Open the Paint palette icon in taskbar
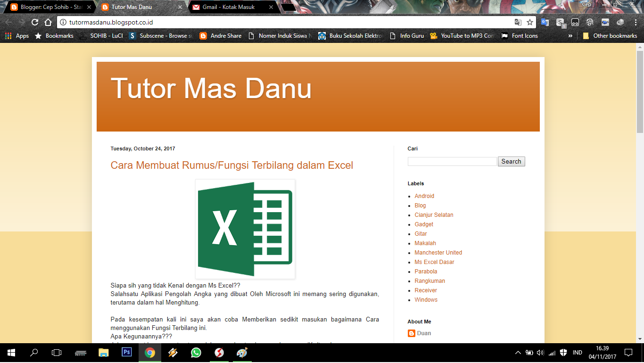Viewport: 644px width, 363px height. pyautogui.click(x=242, y=352)
